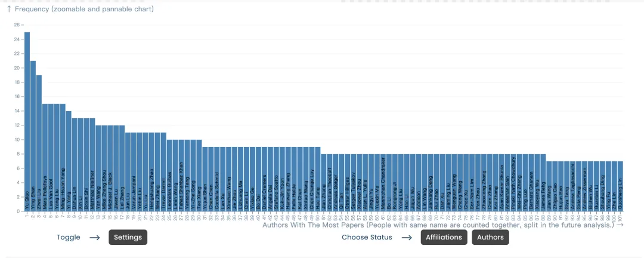Screen dimensions: 644x258
Task: Select the Ying Shan bar
Action: 33,136
